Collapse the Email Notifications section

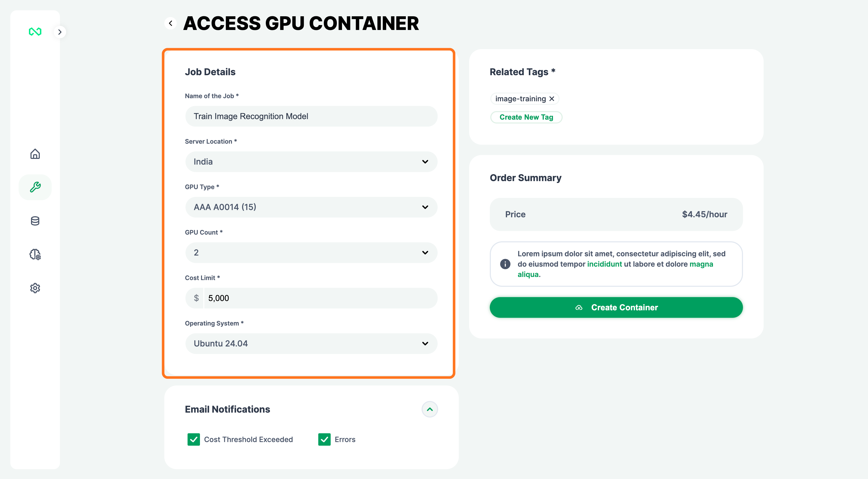point(430,409)
